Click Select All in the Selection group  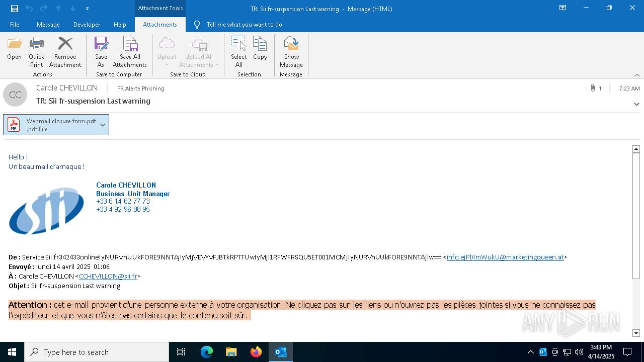point(239,52)
